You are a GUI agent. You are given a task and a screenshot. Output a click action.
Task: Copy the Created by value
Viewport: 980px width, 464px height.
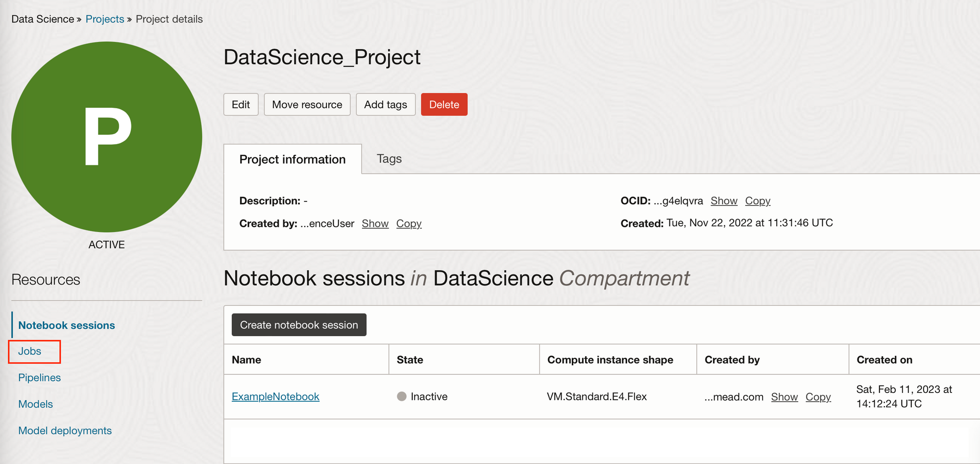[x=409, y=223]
